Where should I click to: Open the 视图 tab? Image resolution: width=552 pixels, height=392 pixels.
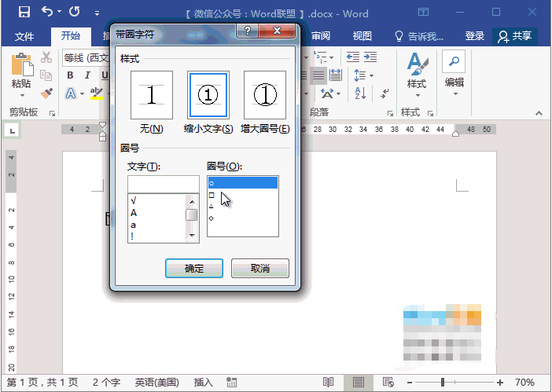pos(362,36)
